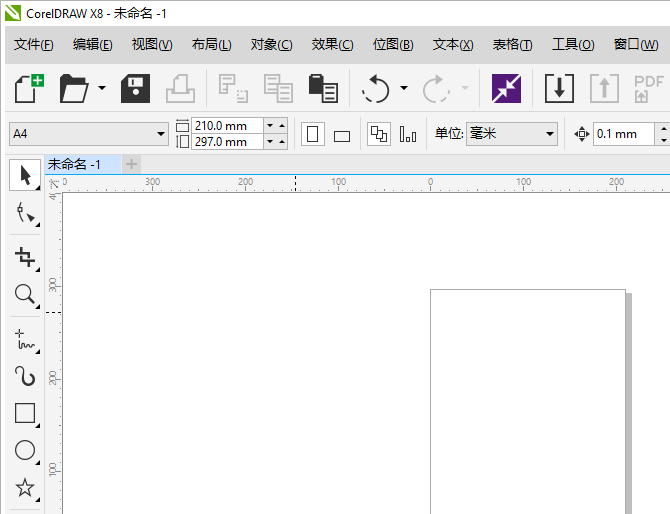This screenshot has width=670, height=514.
Task: Open the 窗口(W) menu
Action: [636, 44]
